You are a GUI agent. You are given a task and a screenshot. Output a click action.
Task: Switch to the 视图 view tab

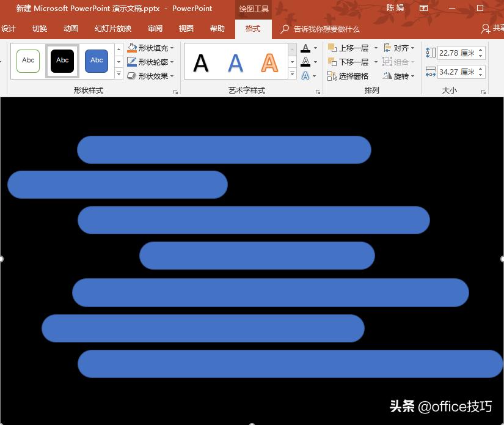pos(186,29)
